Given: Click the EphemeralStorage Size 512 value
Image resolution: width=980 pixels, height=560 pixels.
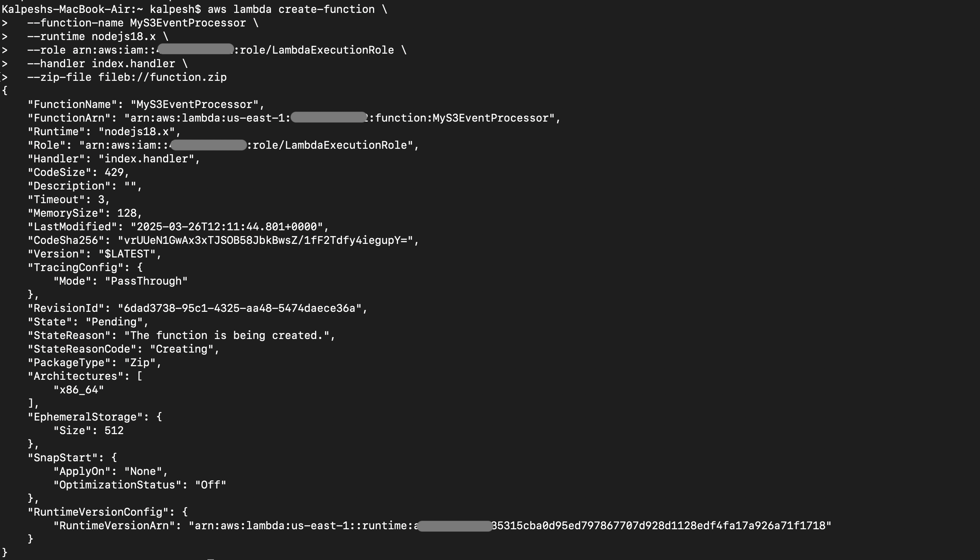Looking at the screenshot, I should point(114,431).
